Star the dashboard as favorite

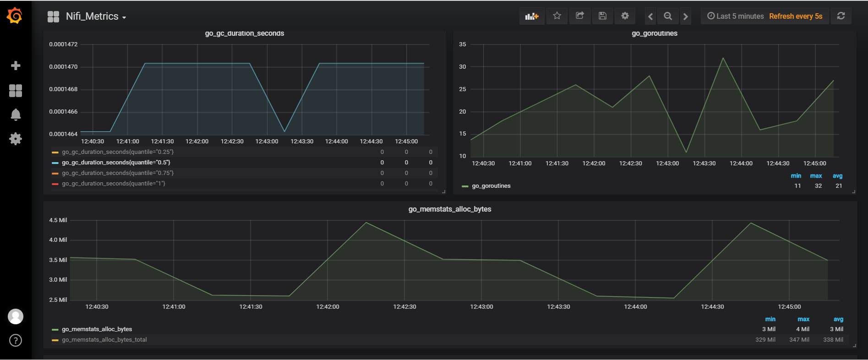pos(557,16)
